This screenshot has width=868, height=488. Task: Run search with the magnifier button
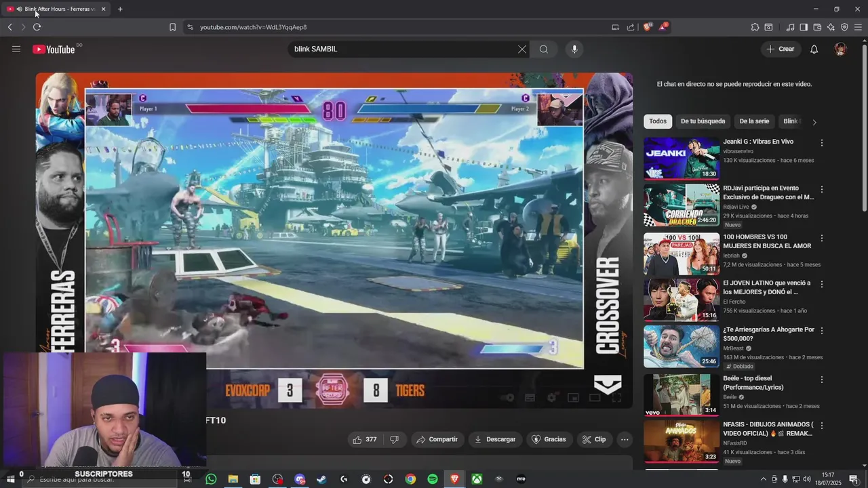544,49
